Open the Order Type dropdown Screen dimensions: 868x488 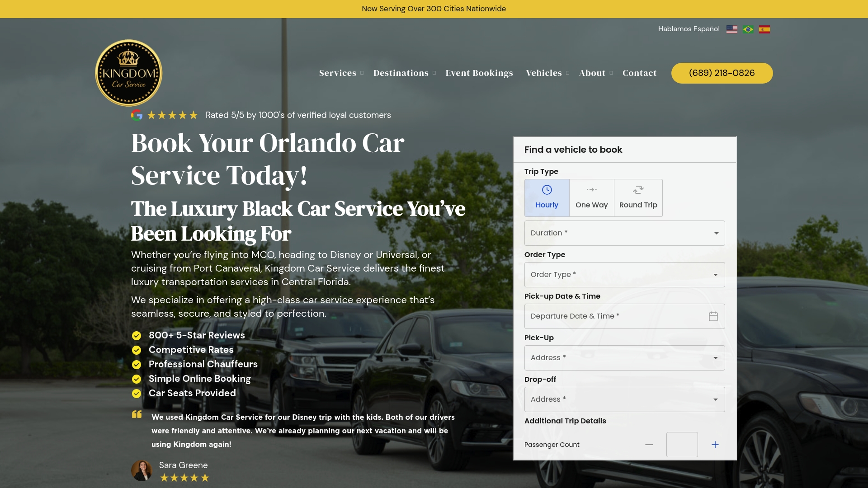625,275
